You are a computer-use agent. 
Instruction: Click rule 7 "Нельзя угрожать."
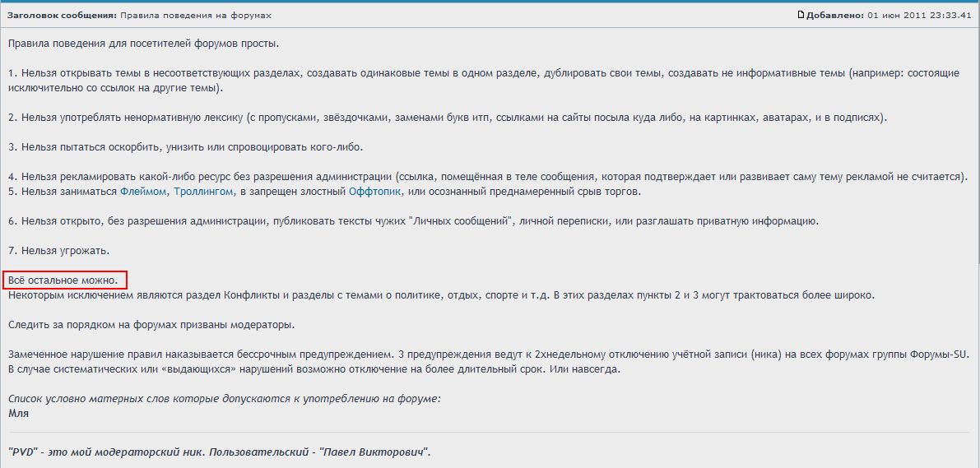58,251
